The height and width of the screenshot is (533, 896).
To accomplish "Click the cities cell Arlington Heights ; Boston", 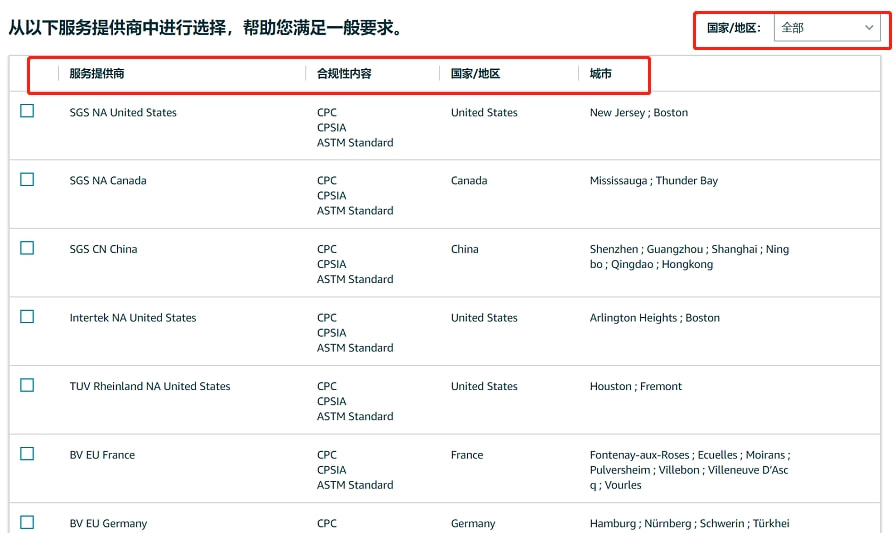I will (655, 318).
